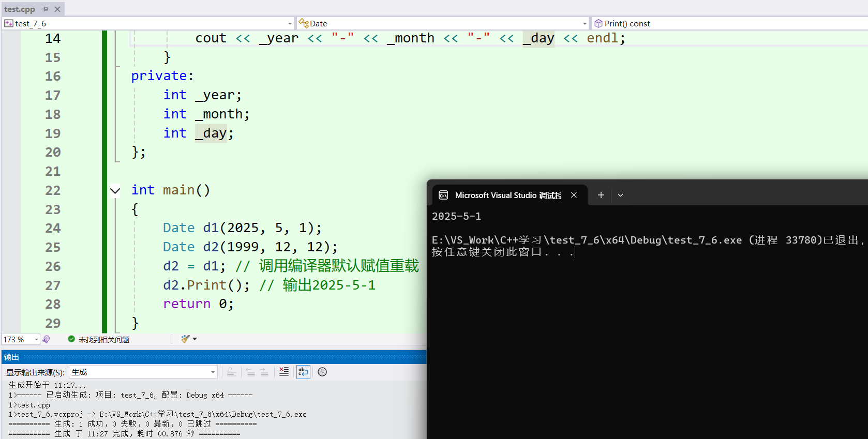Image resolution: width=868 pixels, height=439 pixels.
Task: Click the Print() method cube icon
Action: tap(598, 23)
